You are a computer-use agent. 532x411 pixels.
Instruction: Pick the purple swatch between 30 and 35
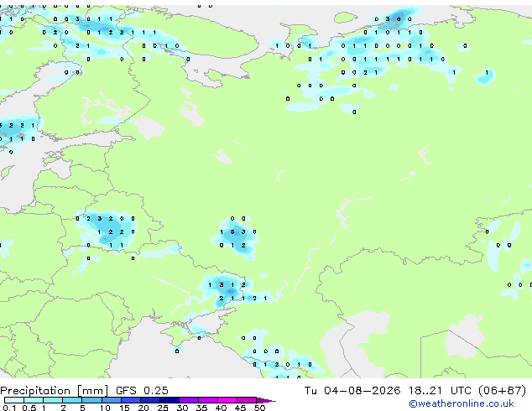pyautogui.click(x=188, y=400)
